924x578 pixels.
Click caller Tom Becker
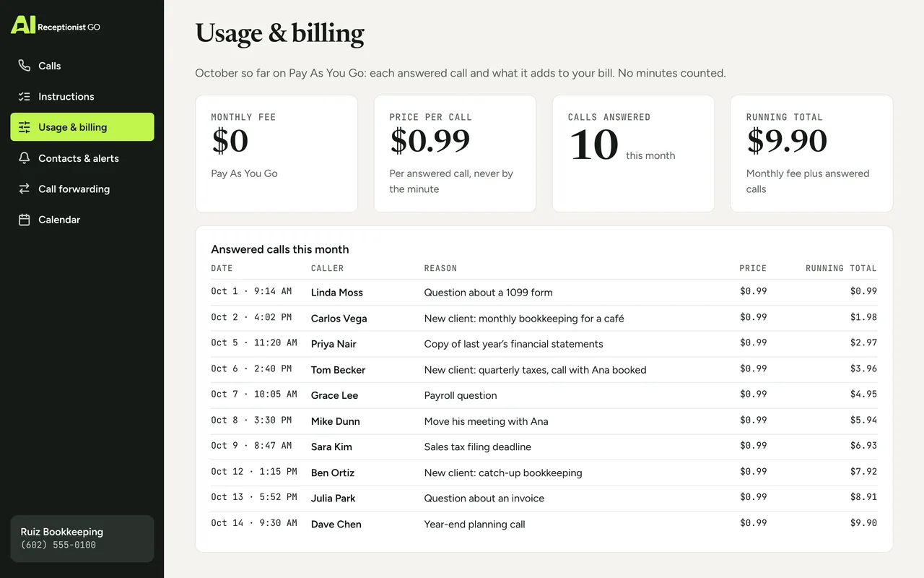(339, 370)
